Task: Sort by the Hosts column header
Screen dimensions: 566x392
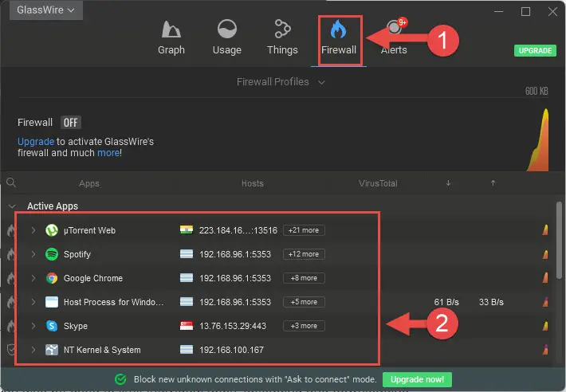Action: pyautogui.click(x=253, y=183)
